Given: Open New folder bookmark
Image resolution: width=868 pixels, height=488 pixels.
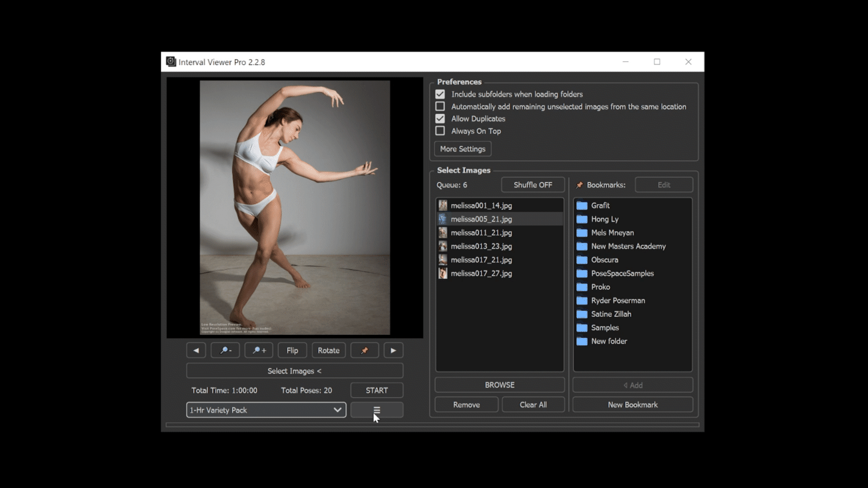Looking at the screenshot, I should 632,341.
